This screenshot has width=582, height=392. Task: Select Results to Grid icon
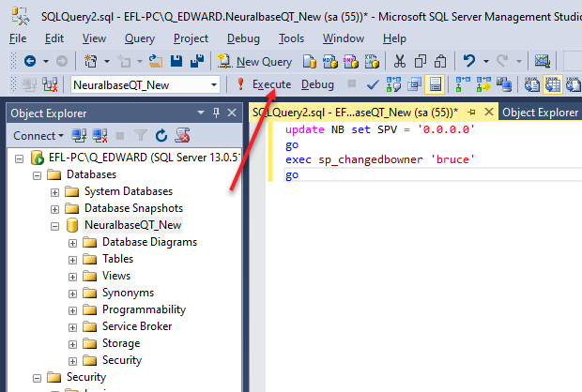[553, 84]
